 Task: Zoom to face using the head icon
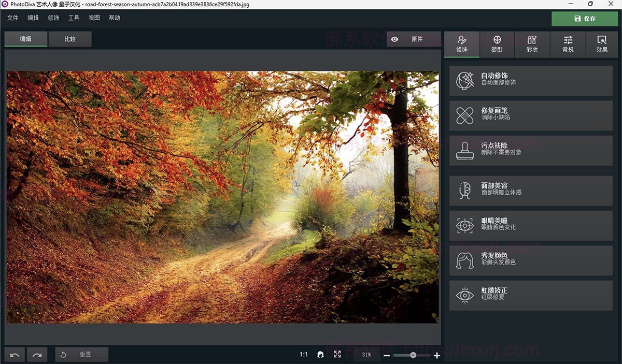click(x=320, y=355)
